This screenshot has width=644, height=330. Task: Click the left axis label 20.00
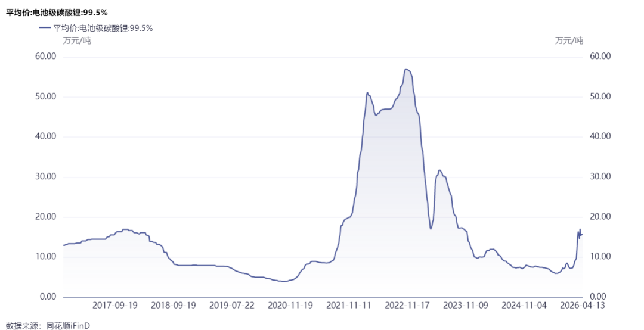45,217
